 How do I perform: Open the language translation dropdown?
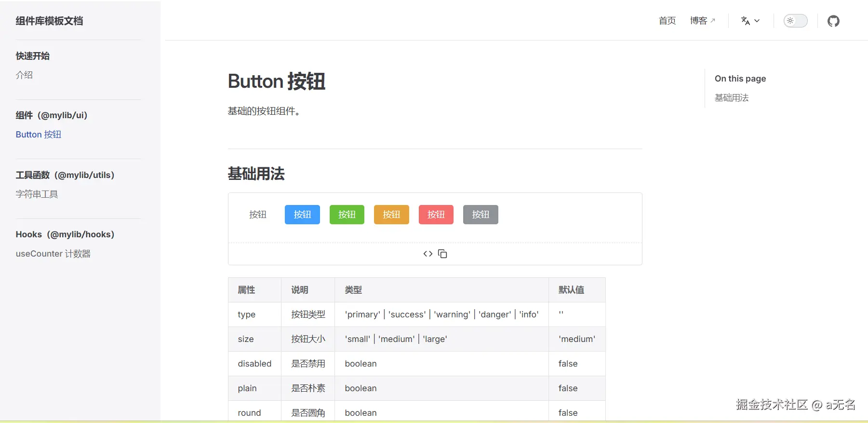click(x=750, y=21)
